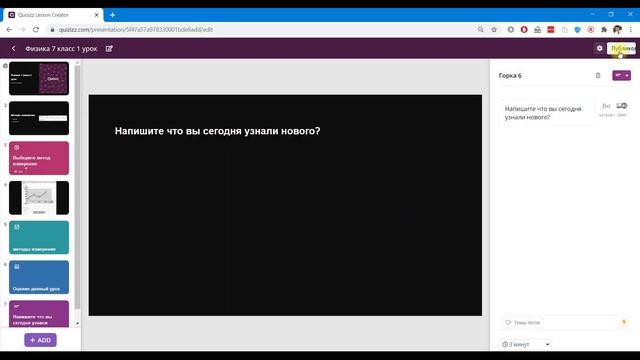Close the Quizizz Lesson Creator tab

[x=97, y=15]
